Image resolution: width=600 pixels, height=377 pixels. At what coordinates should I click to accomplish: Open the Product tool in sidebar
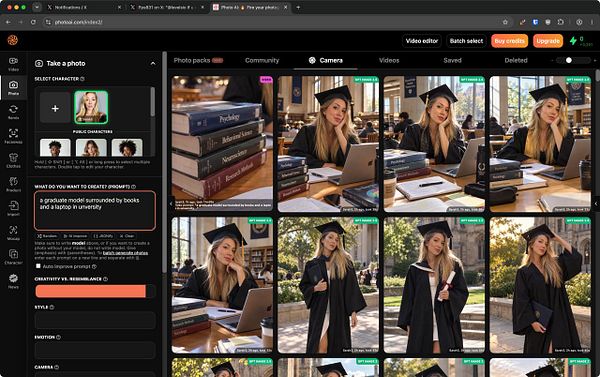pyautogui.click(x=13, y=184)
